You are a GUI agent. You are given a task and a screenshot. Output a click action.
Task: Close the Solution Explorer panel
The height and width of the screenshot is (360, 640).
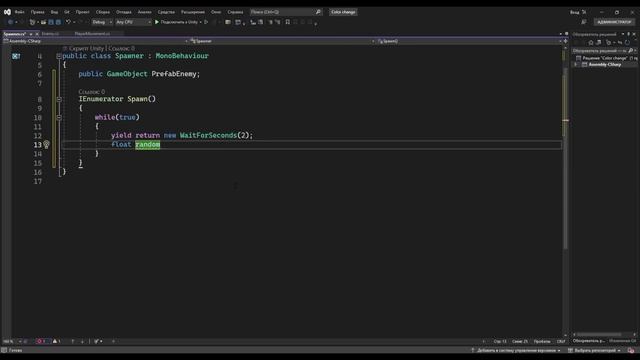[x=634, y=34]
